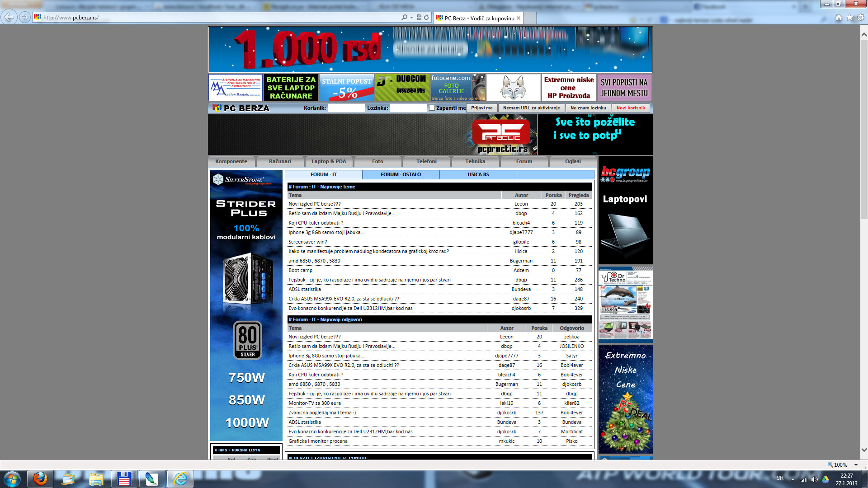868x488 pixels.
Task: Switch to LISICA.RS tab
Action: pos(478,174)
